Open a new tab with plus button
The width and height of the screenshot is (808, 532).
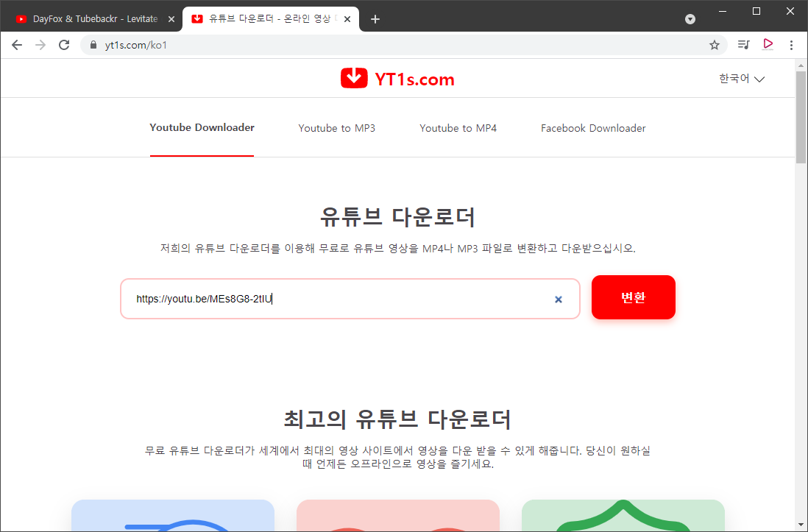pyautogui.click(x=375, y=19)
